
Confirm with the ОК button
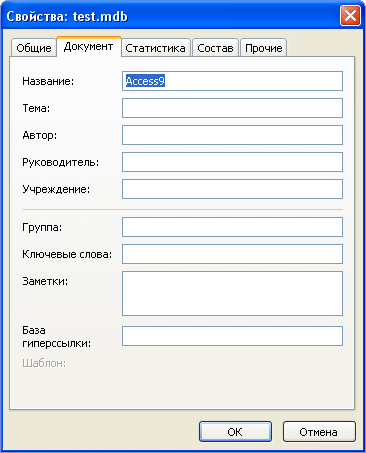coord(235,432)
